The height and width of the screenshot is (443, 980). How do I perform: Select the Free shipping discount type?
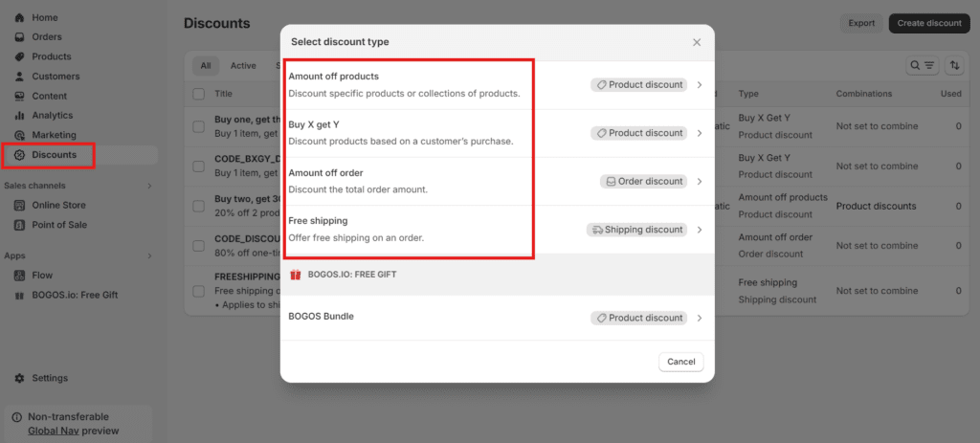pos(409,230)
